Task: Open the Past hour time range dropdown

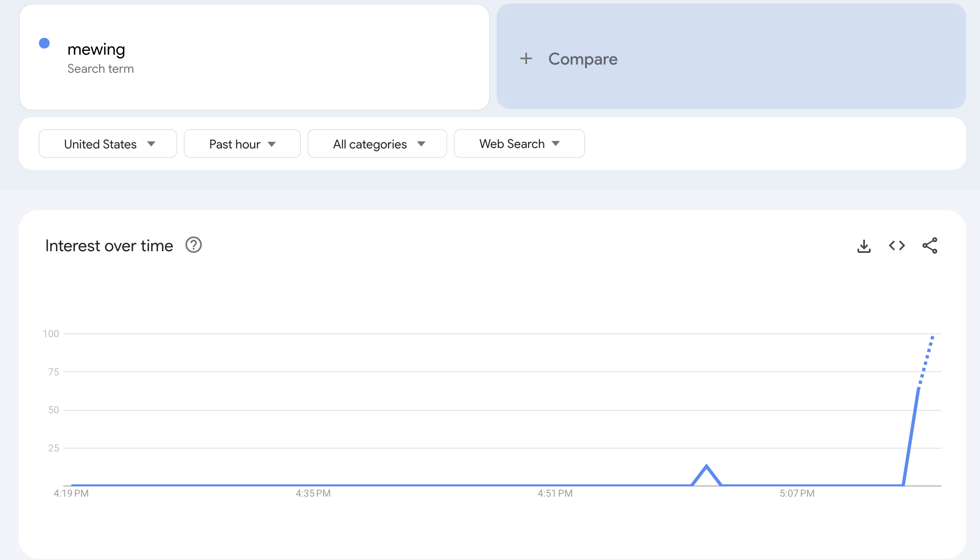Action: coord(242,144)
